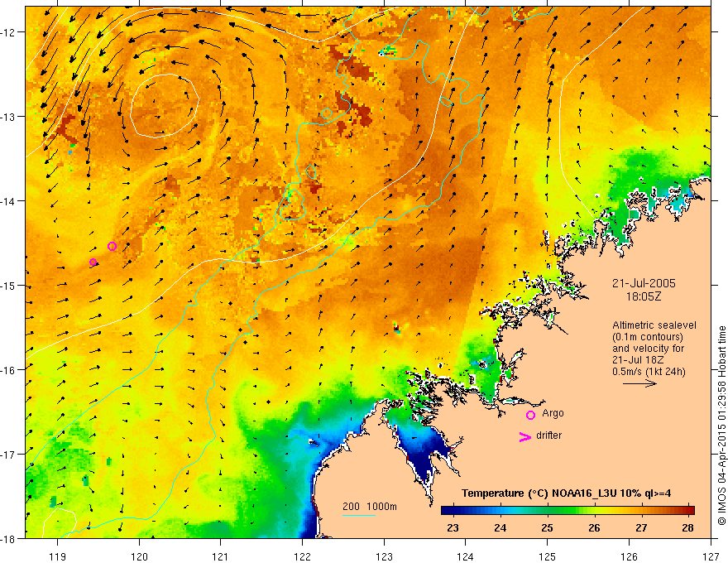Image resolution: width=728 pixels, height=563 pixels.
Task: Select the Argo float circle near 119.7E
Action: click(x=112, y=246)
